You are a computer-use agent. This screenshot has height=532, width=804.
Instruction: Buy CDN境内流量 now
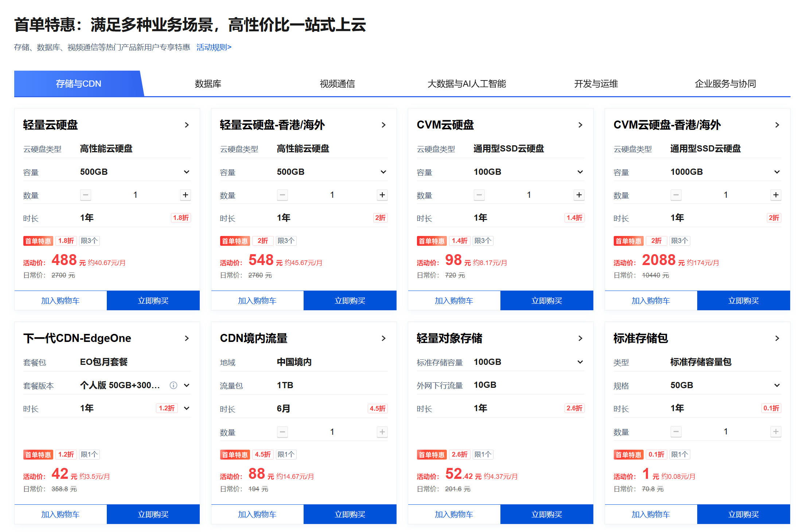pos(350,514)
